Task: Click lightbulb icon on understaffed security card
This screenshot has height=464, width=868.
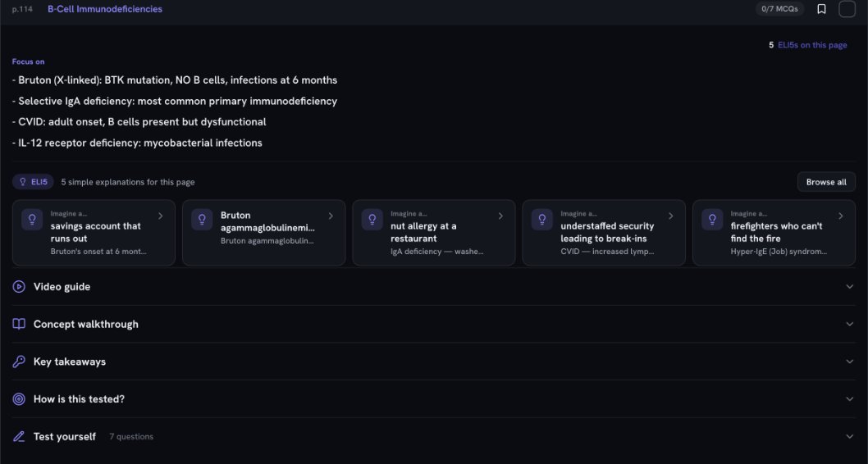Action: click(542, 219)
